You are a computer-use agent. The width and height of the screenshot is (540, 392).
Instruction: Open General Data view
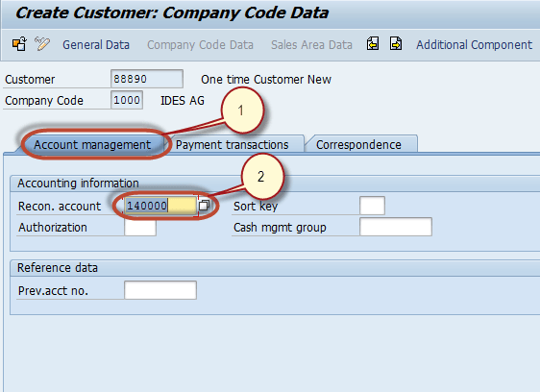click(x=96, y=45)
